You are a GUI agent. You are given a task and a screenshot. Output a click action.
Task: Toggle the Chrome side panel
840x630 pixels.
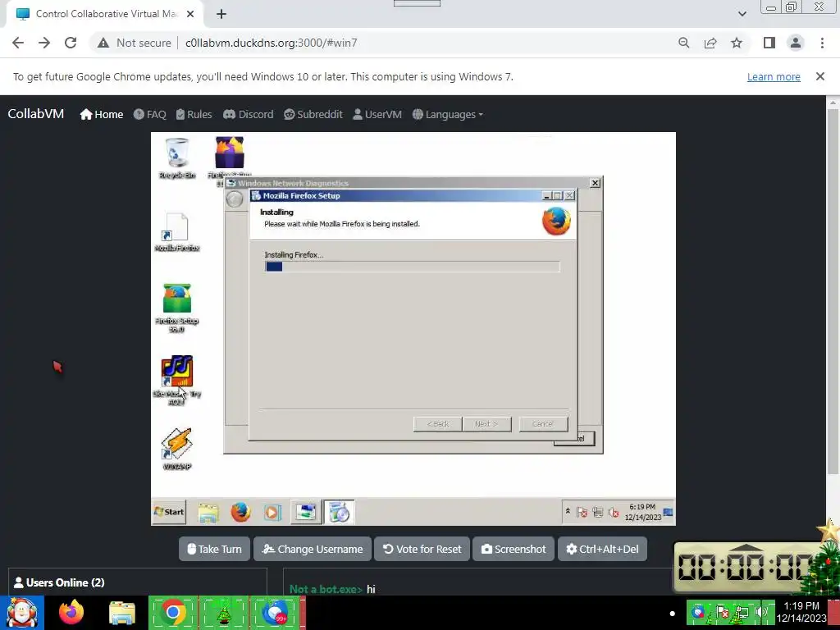(769, 43)
